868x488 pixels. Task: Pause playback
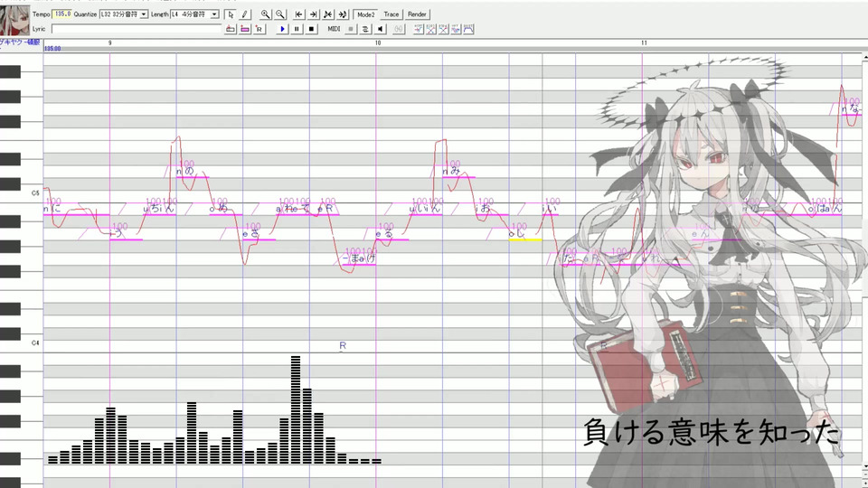(x=297, y=29)
